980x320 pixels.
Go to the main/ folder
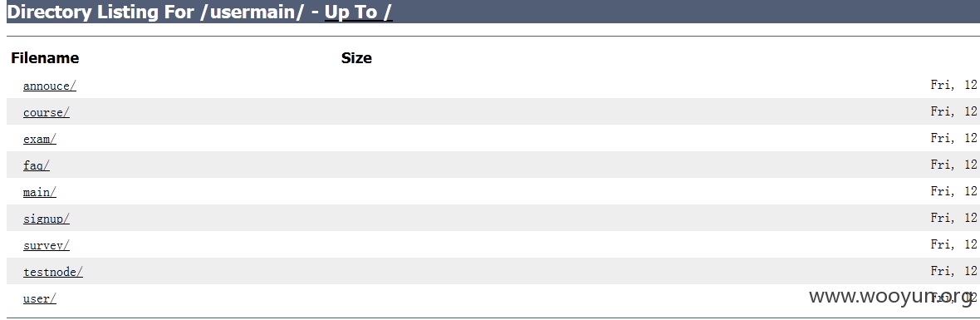click(39, 193)
